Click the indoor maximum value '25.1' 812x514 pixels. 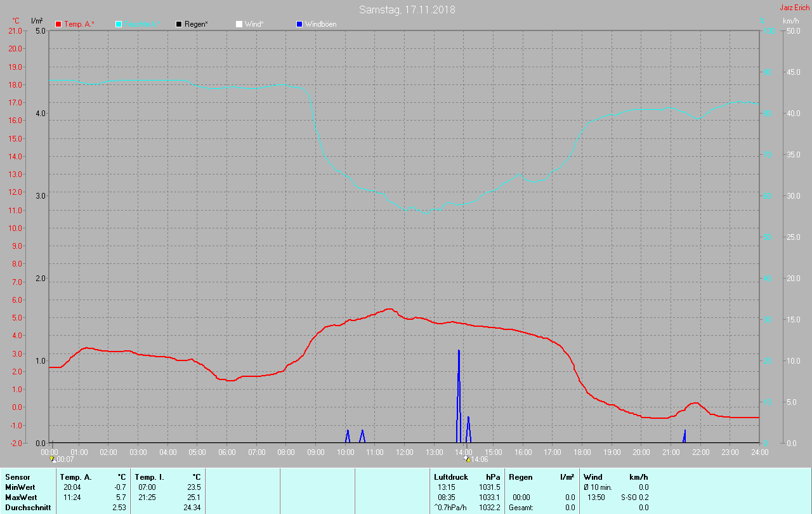coord(195,497)
